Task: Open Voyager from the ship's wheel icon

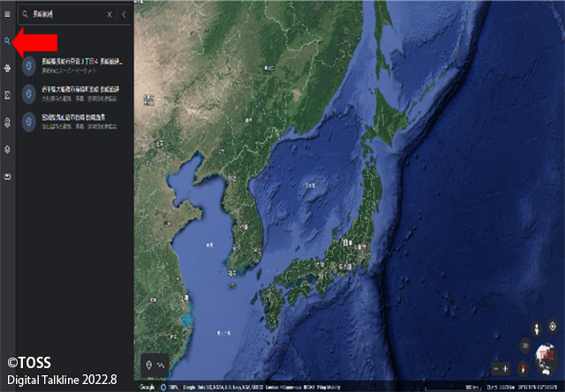Action: coord(7,68)
